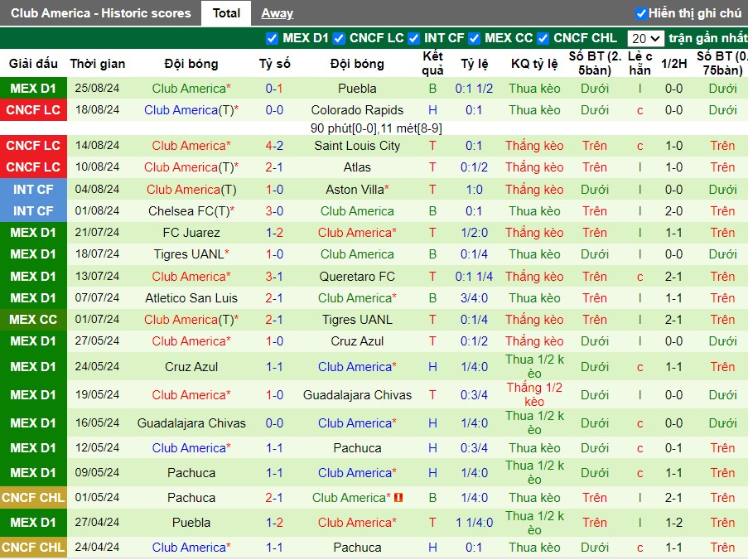The image size is (748, 560).
Task: Open Queretaro FC team link
Action: point(357,276)
